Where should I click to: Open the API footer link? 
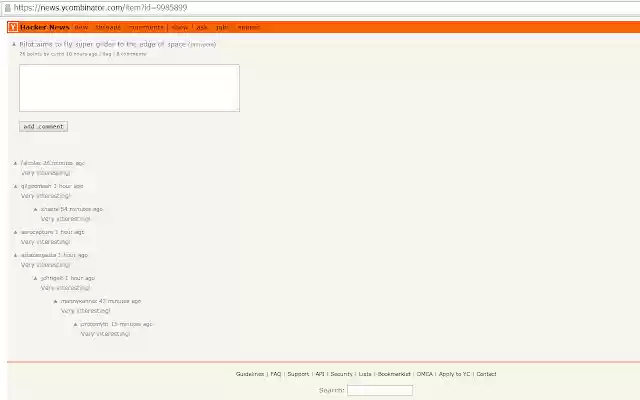(x=320, y=374)
